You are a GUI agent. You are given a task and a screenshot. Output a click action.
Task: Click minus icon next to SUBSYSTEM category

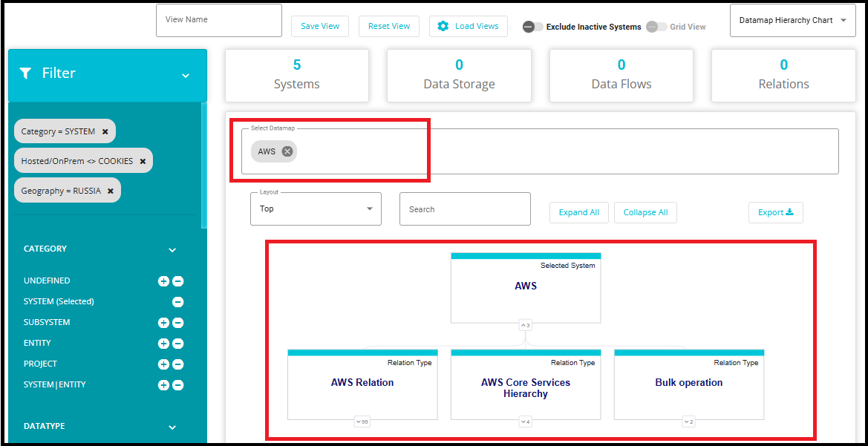pyautogui.click(x=178, y=323)
